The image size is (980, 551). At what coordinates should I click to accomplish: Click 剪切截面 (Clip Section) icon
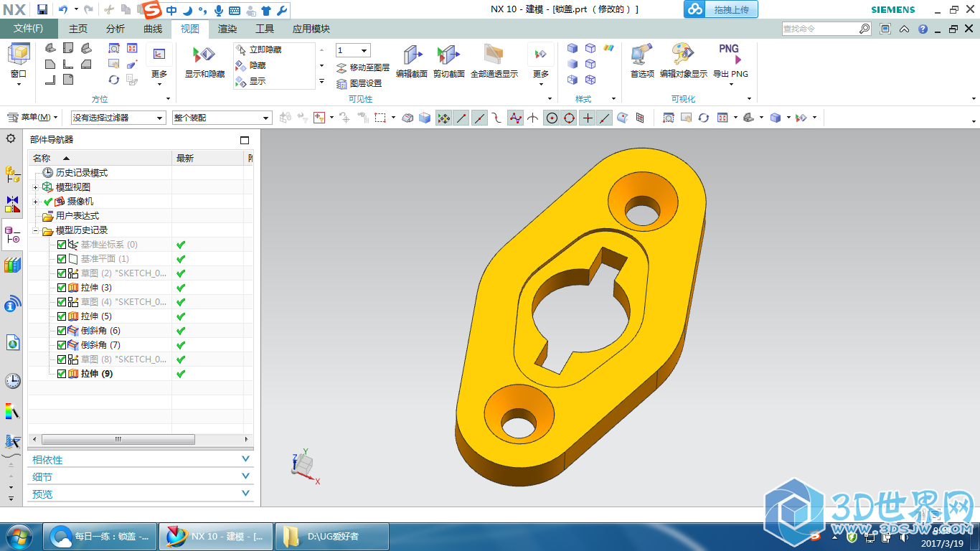[x=448, y=56]
